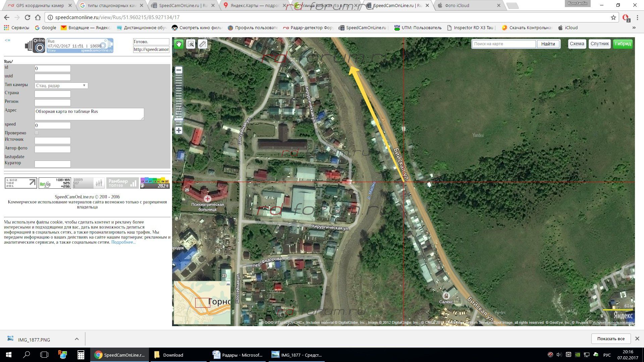Click the map zoom out minus button
Image resolution: width=644 pixels, height=362 pixels.
179,70
